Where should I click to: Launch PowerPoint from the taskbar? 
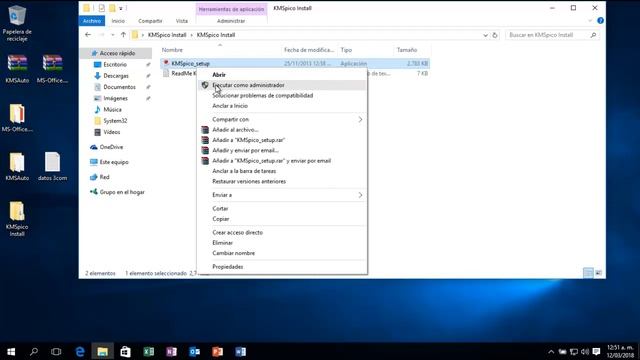coord(217,351)
